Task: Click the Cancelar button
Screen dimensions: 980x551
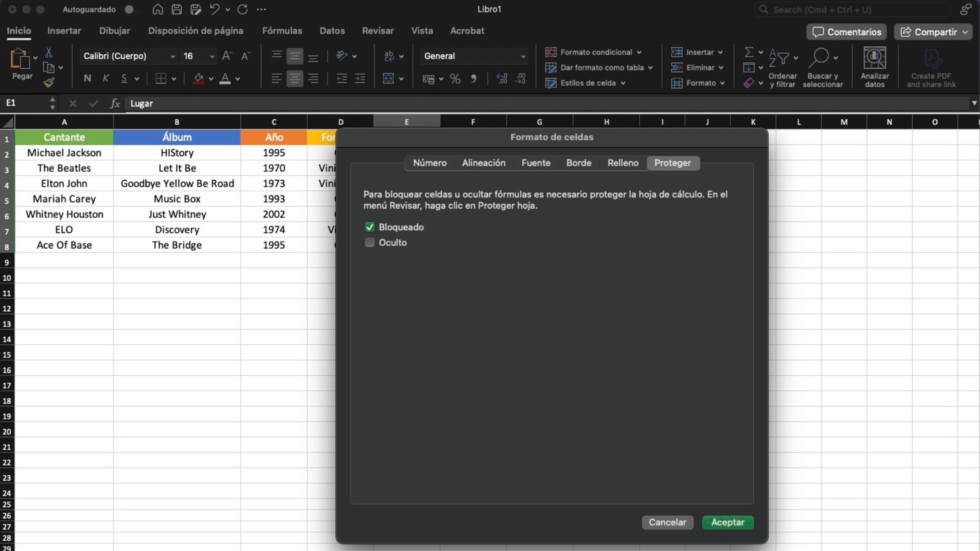Action: (667, 522)
